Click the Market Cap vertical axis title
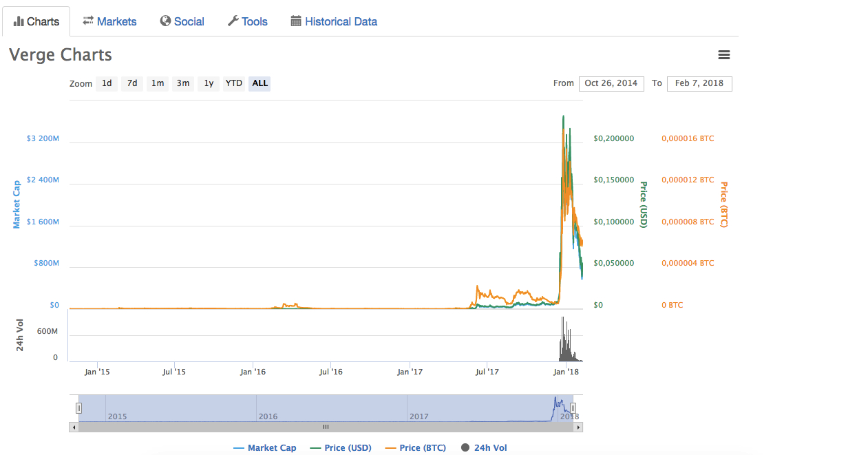The image size is (868, 455). 17,204
